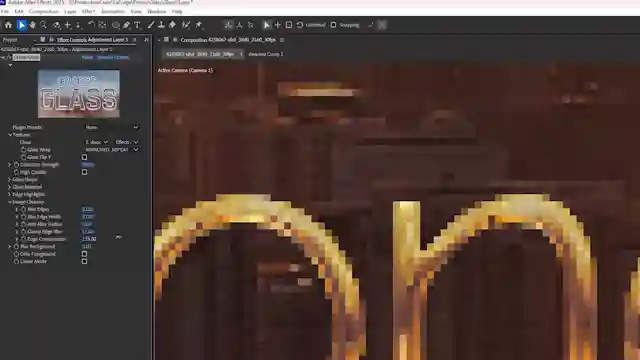The height and width of the screenshot is (360, 640).
Task: Toggle the High Quality checkbox
Action: pyautogui.click(x=84, y=172)
